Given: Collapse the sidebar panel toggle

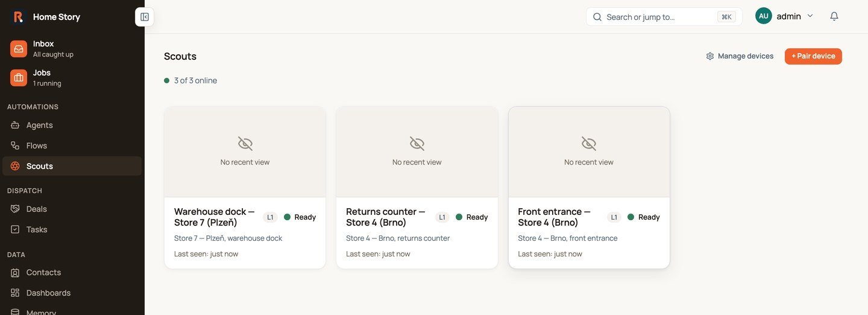Looking at the screenshot, I should (145, 17).
